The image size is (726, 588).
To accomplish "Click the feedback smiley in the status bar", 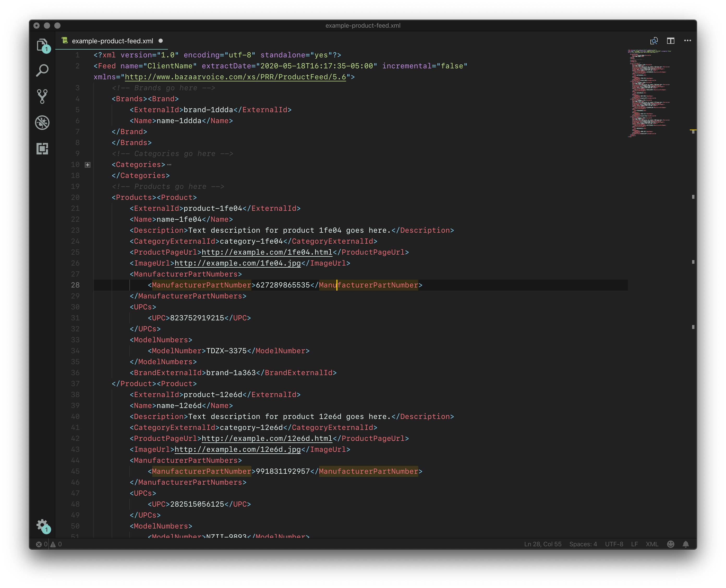I will (x=670, y=544).
